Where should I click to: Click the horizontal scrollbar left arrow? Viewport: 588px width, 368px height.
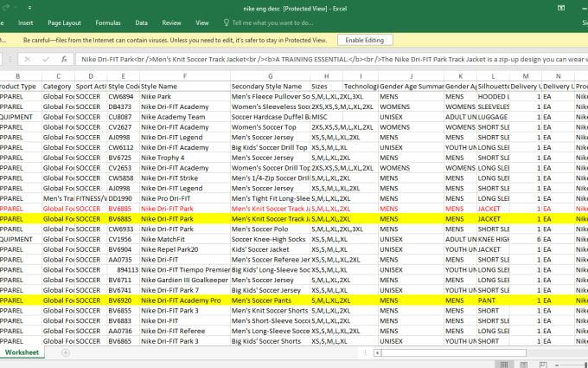pyautogui.click(x=378, y=353)
